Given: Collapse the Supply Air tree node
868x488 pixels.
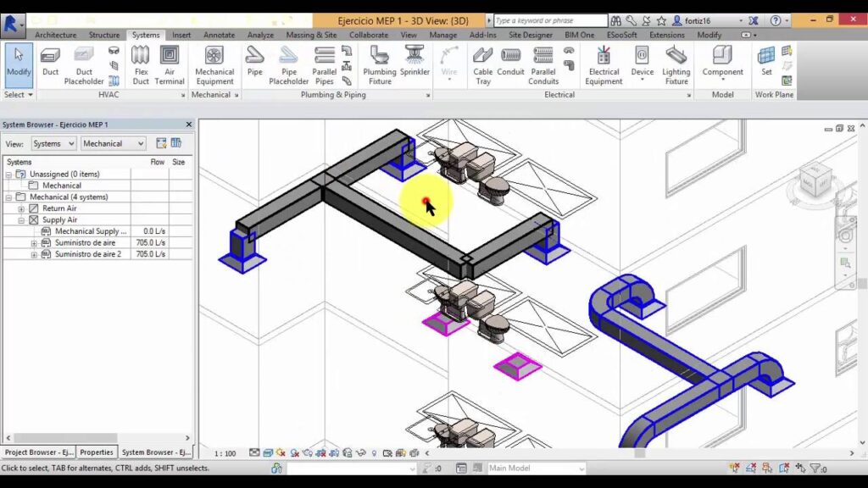Looking at the screenshot, I should [21, 220].
